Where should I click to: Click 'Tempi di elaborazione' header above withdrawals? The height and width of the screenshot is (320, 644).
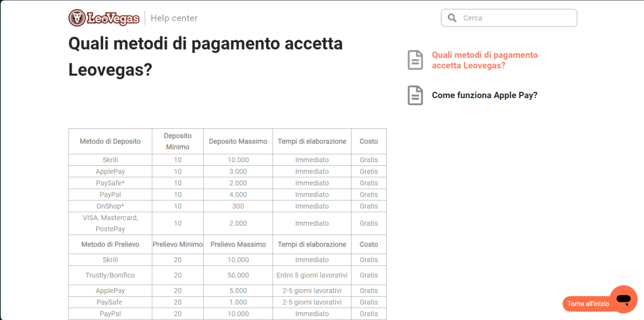click(312, 245)
